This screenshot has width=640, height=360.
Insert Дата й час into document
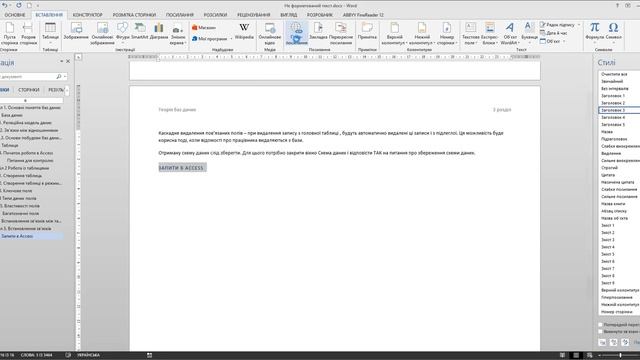coord(554,33)
